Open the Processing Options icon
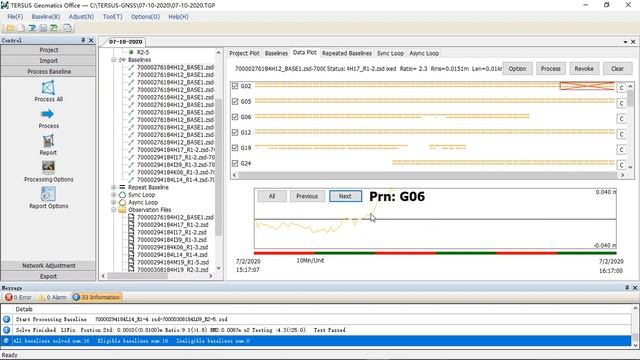This screenshot has height=360, width=640. 48,167
